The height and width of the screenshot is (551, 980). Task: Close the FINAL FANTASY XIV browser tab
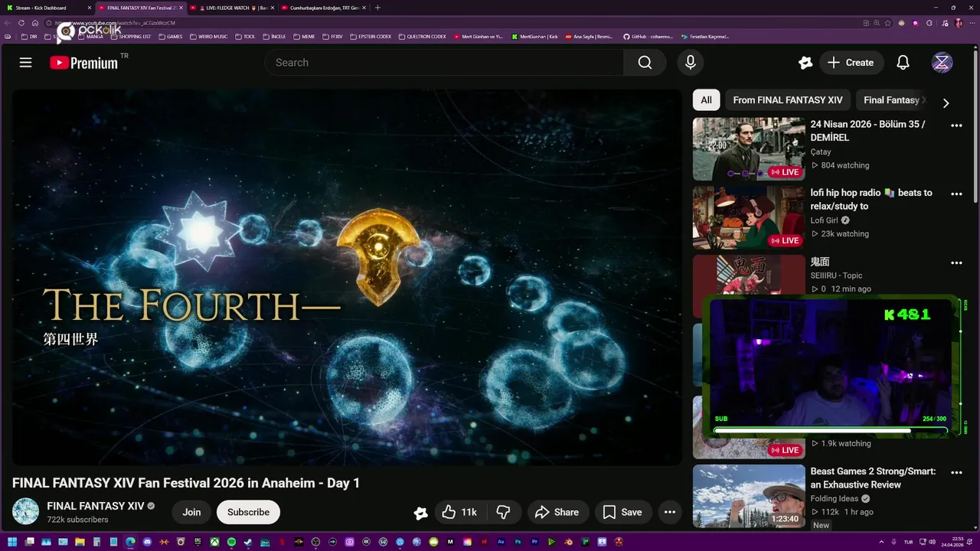point(181,8)
